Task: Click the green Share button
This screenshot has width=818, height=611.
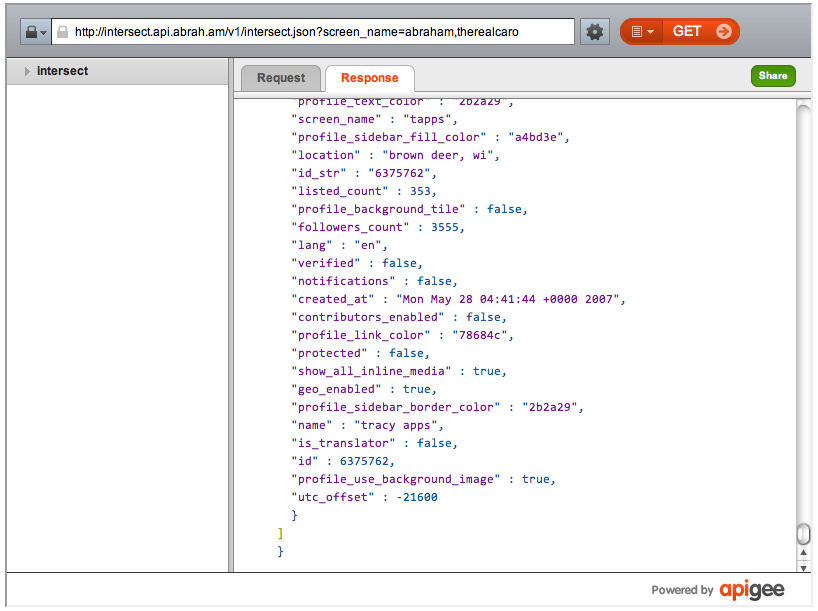Action: pos(773,76)
